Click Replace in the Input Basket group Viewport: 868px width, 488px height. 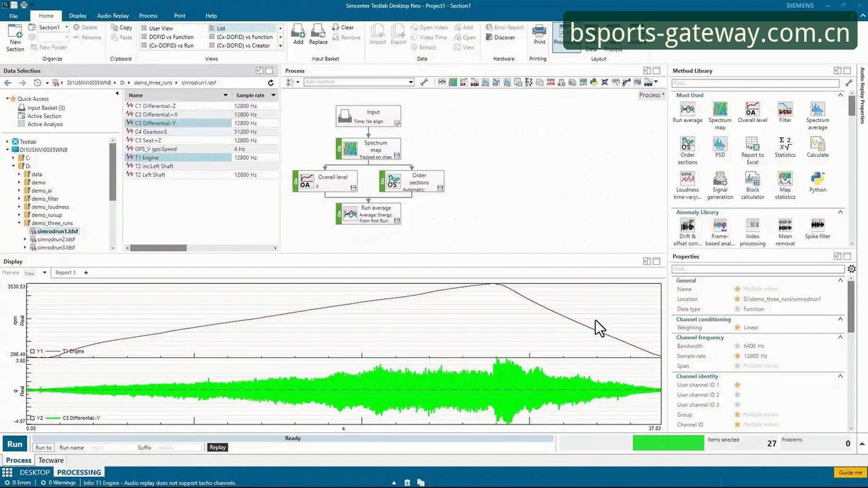point(318,34)
